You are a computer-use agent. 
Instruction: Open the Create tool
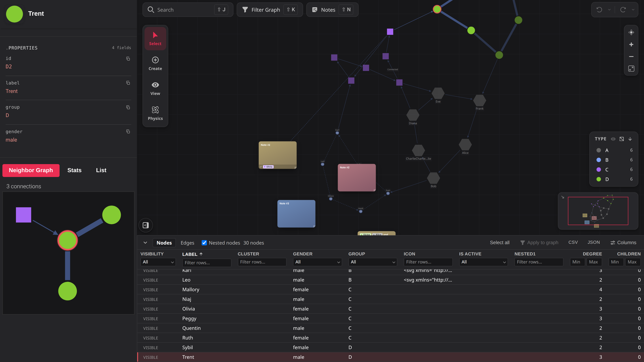coord(155,64)
